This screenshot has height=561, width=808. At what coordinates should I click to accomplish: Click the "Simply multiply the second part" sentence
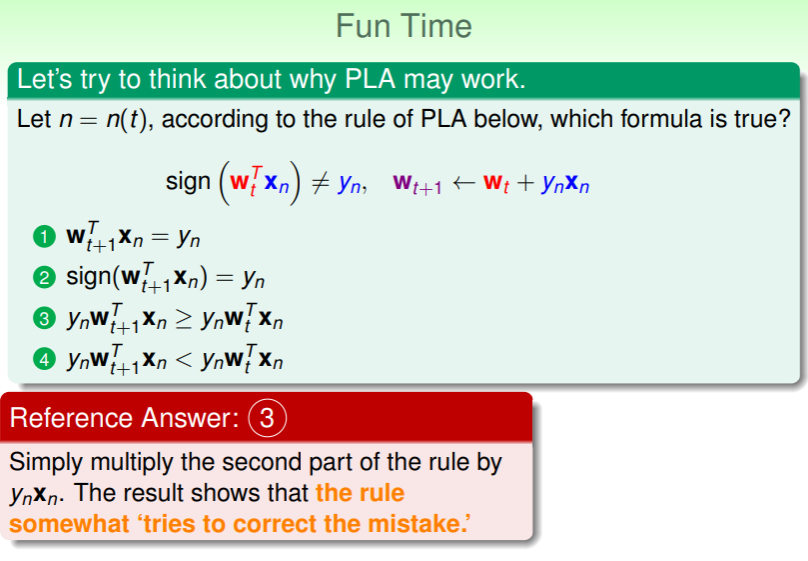coord(256,464)
